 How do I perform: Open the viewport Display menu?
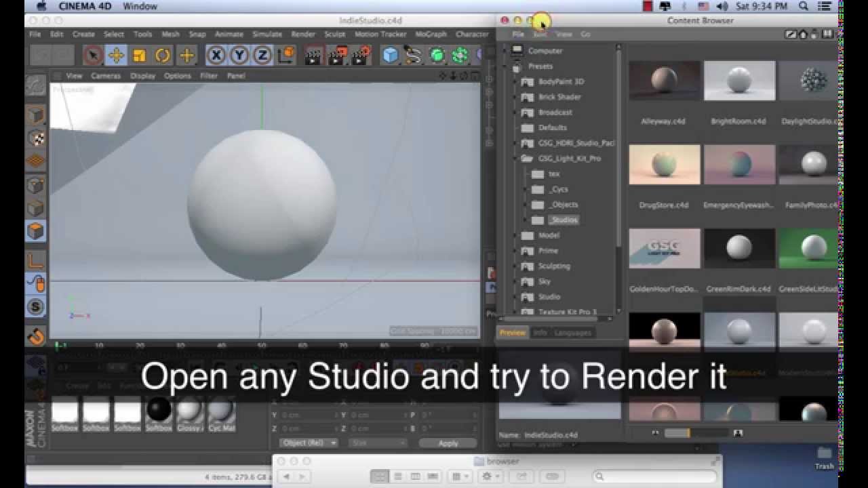point(143,76)
